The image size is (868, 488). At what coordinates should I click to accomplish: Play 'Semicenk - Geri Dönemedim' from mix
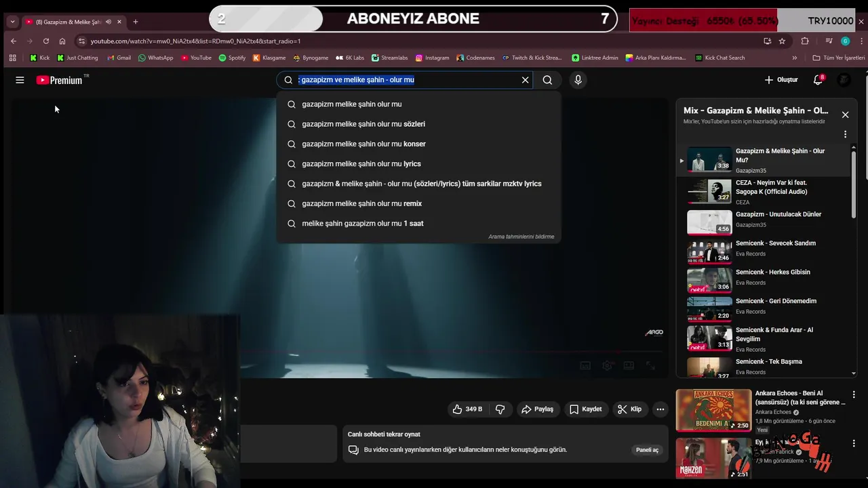point(763,308)
